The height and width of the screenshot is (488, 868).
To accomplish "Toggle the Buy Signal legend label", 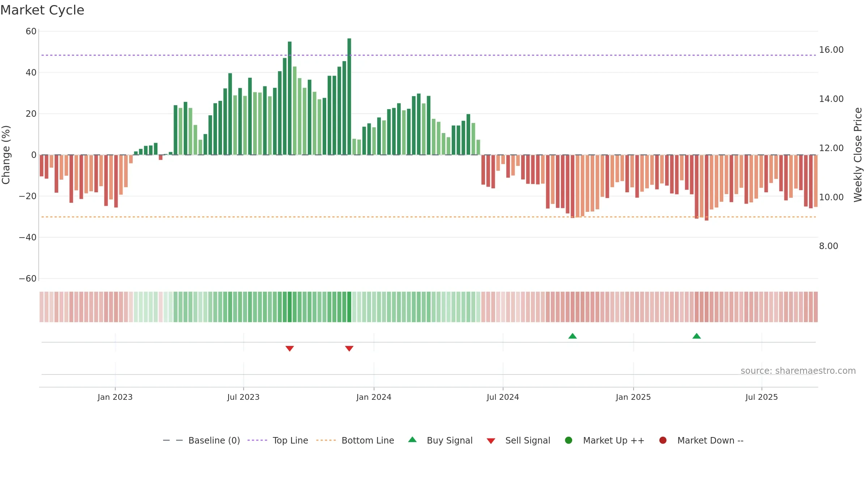I will click(450, 440).
